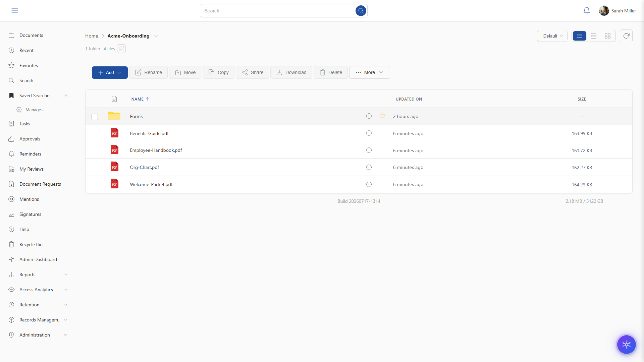Show info for Welcome-Packet.pdf

pyautogui.click(x=369, y=184)
